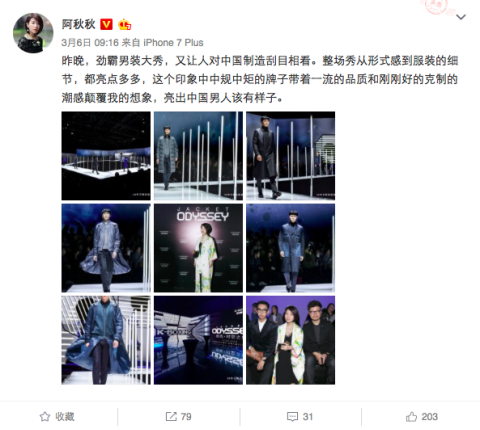Open the model in black leather coat photo

[x=291, y=156]
